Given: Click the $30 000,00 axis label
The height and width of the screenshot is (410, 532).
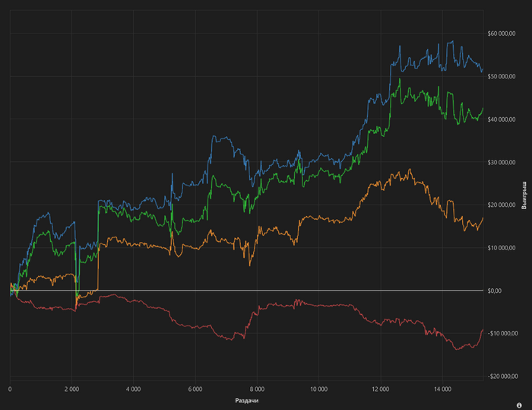Looking at the screenshot, I should 502,162.
